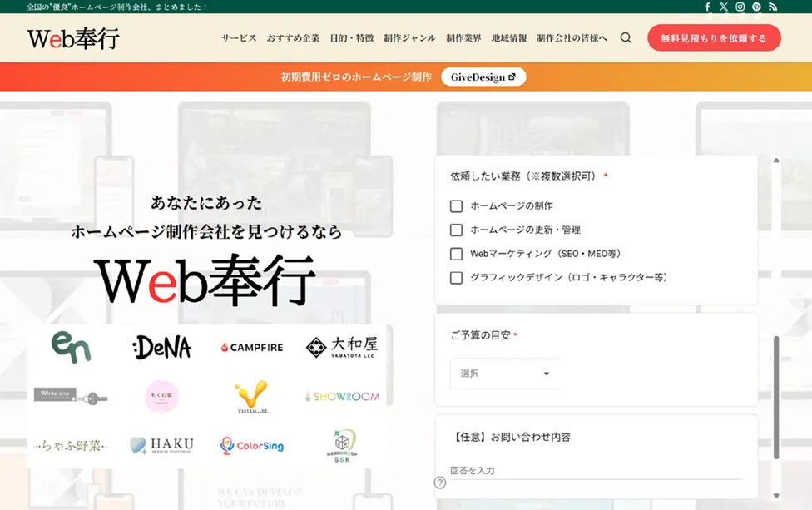The width and height of the screenshot is (812, 510).
Task: Open the Instagram icon link
Action: [740, 7]
